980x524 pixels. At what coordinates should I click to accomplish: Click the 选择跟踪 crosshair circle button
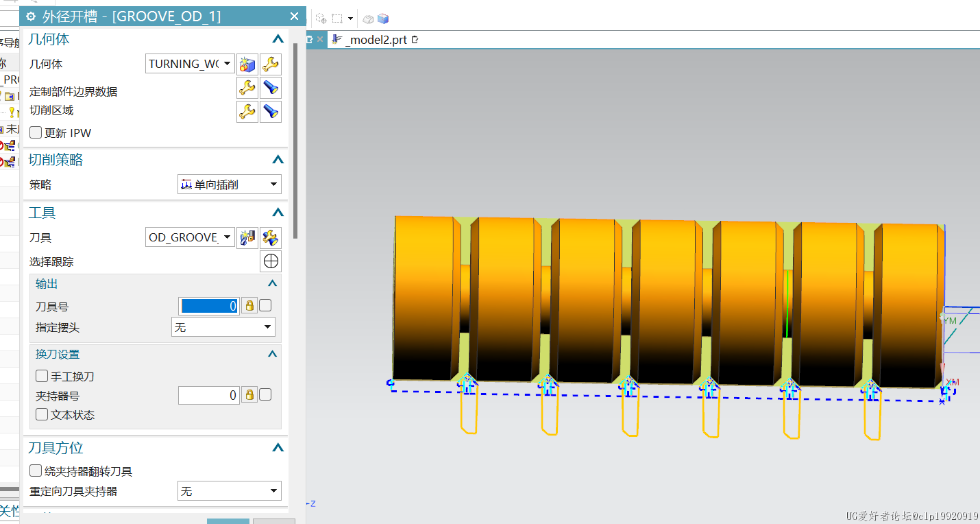[x=271, y=261]
